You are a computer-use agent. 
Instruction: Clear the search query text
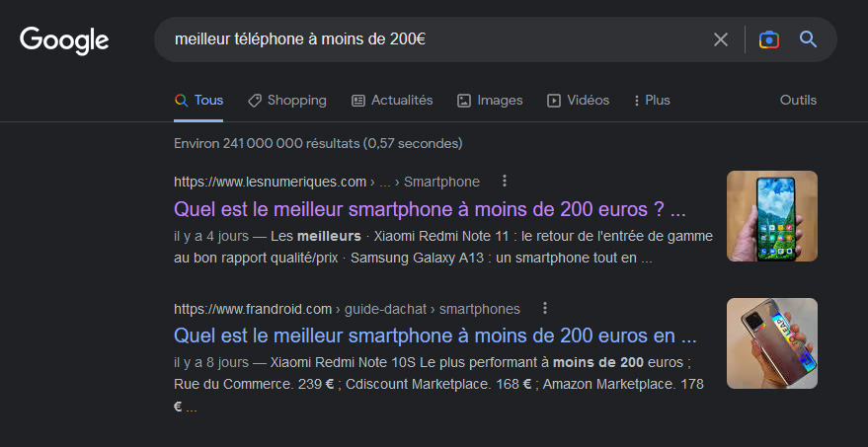[x=721, y=39]
